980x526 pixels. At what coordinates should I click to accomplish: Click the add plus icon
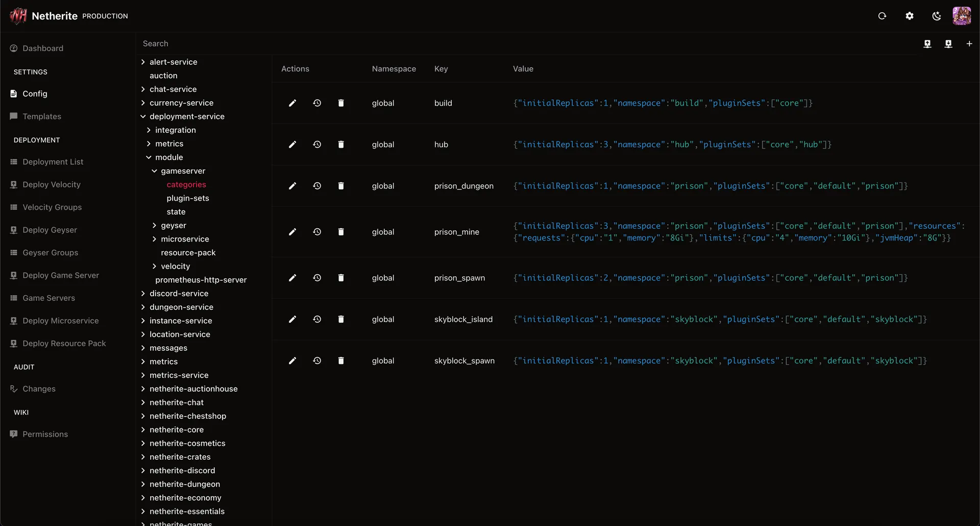pos(969,44)
